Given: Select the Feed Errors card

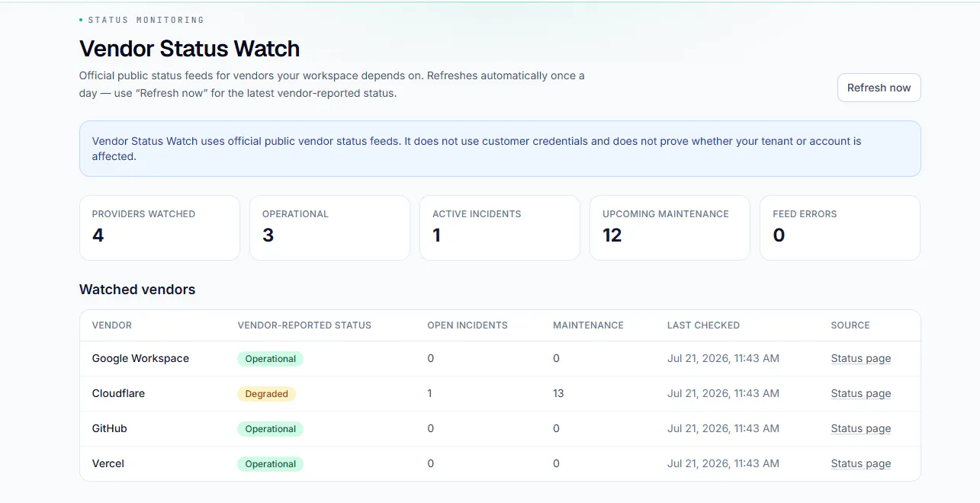Looking at the screenshot, I should coord(840,228).
